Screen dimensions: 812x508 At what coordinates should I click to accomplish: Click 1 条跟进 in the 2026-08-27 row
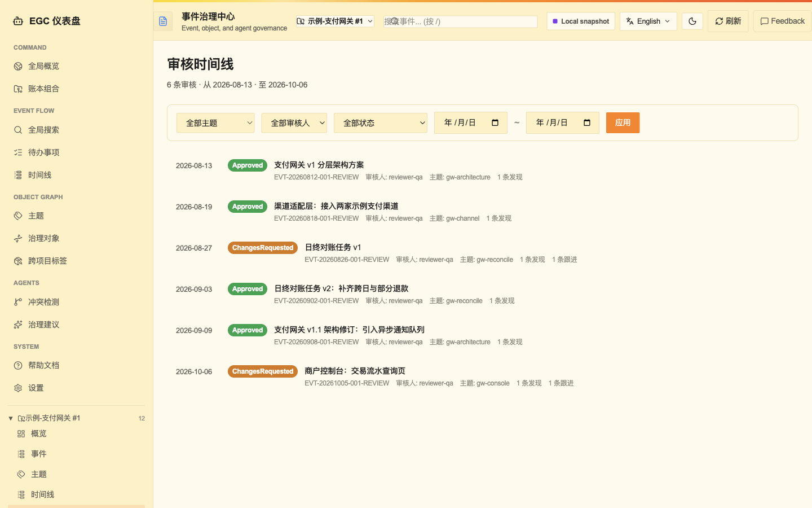tap(564, 260)
